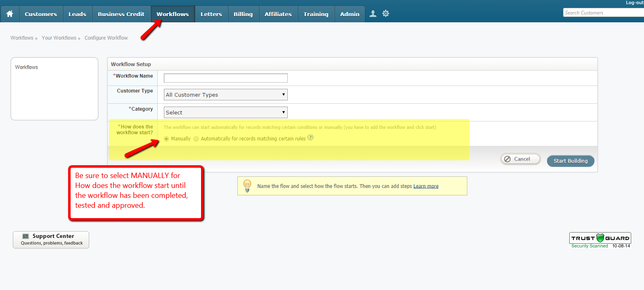644x290 pixels.
Task: Click the help question mark icon
Action: [x=310, y=138]
